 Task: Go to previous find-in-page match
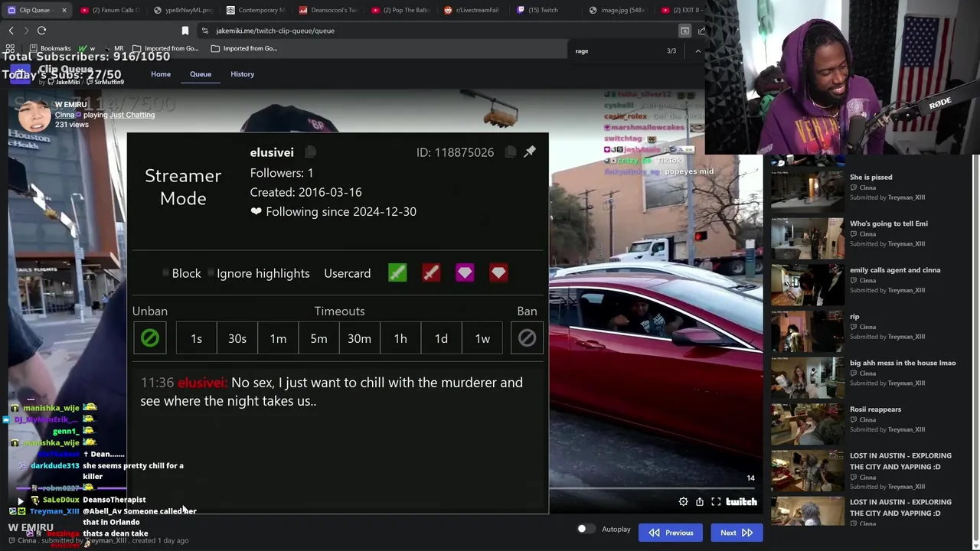(697, 51)
